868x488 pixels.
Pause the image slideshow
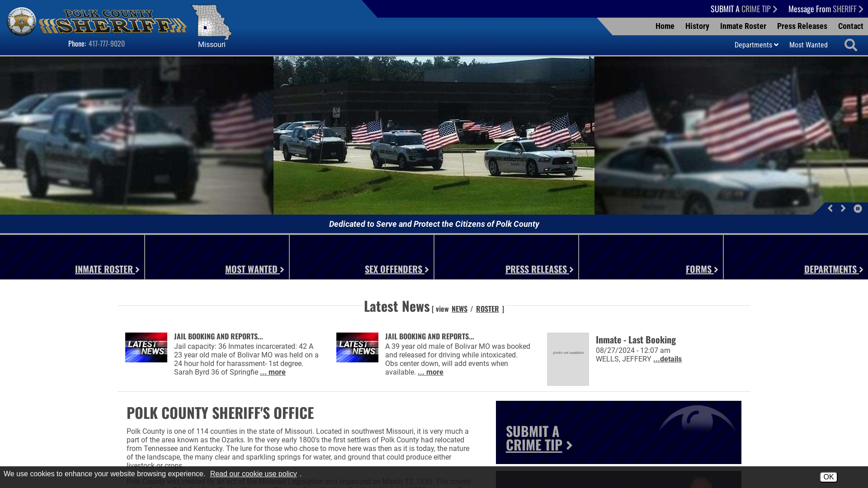click(x=858, y=208)
